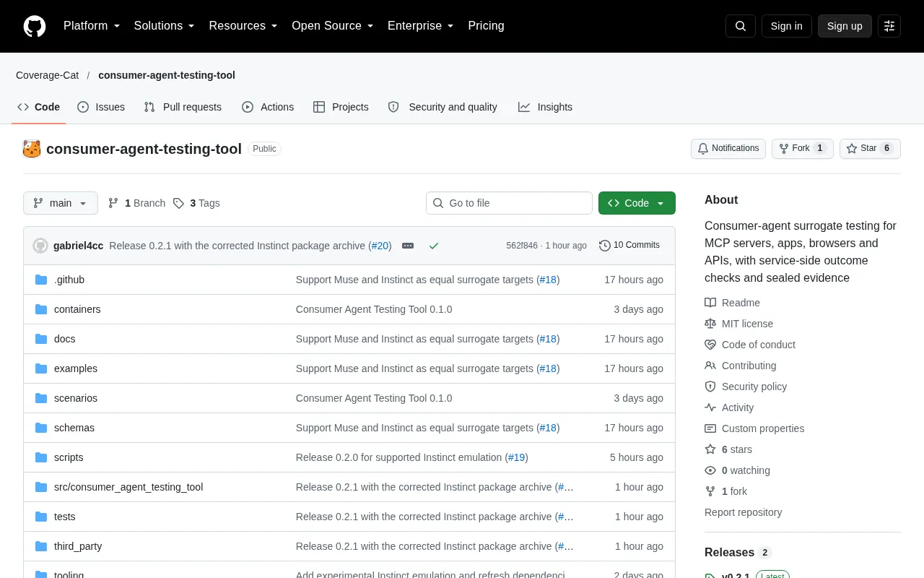Open pull request #19 link in scripts row
Image resolution: width=924 pixels, height=578 pixels.
[x=516, y=457]
